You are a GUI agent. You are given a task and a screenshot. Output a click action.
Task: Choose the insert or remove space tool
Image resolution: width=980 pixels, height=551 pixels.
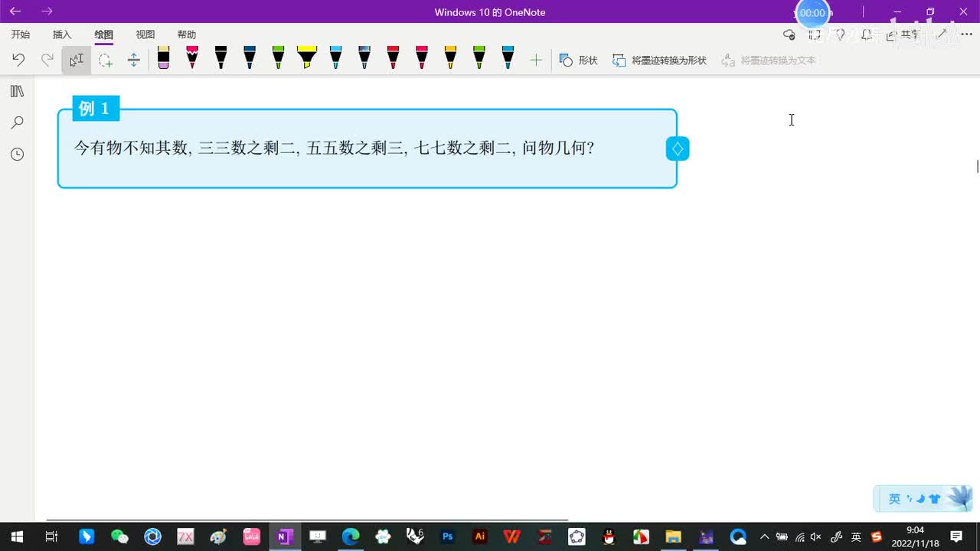[x=134, y=60]
